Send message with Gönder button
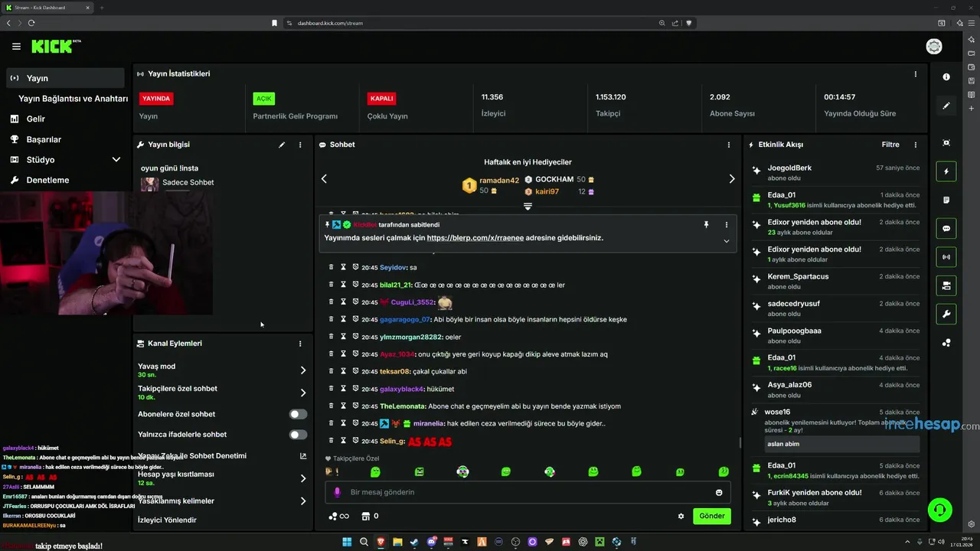The image size is (980, 551). tap(712, 516)
